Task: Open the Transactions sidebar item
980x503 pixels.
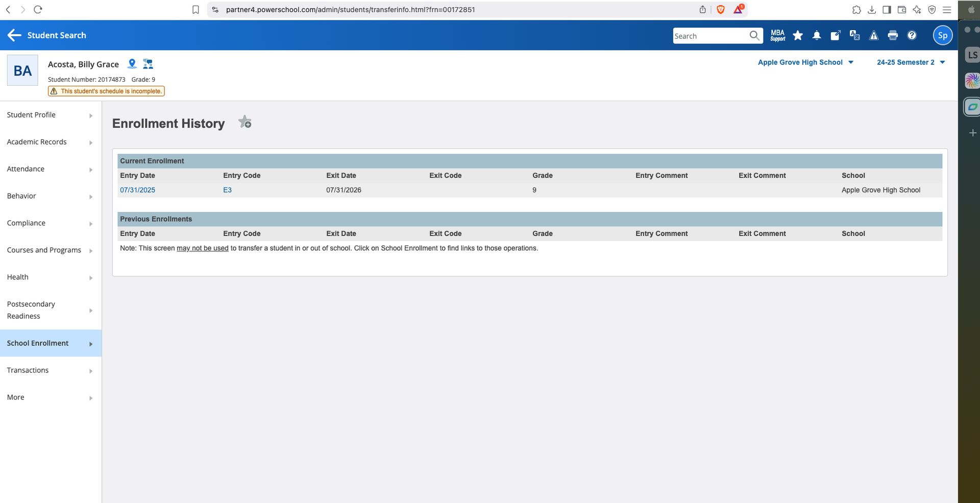Action: (x=50, y=370)
